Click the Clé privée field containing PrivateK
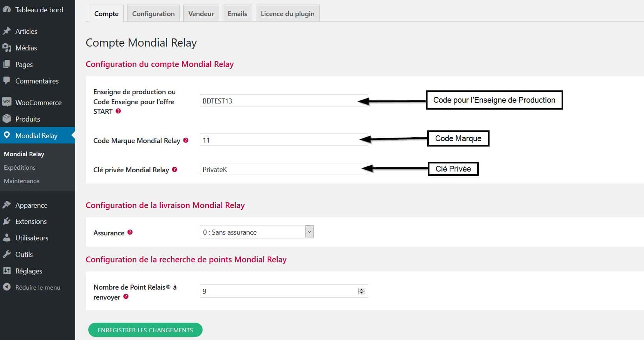644x340 pixels. (x=284, y=169)
